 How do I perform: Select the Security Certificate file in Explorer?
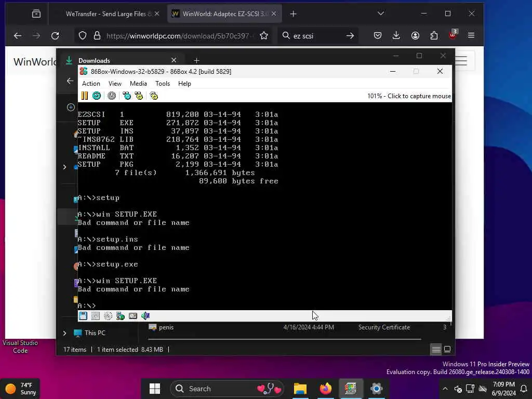(297, 327)
